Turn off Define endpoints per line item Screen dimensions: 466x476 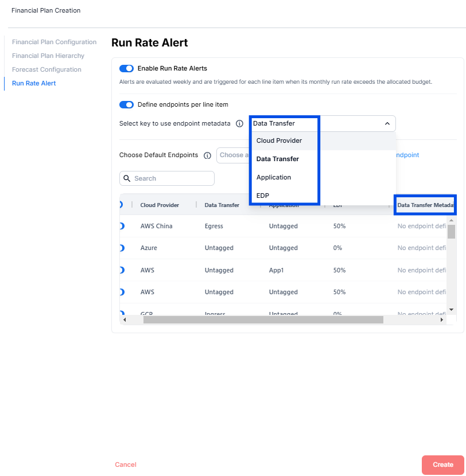point(126,105)
